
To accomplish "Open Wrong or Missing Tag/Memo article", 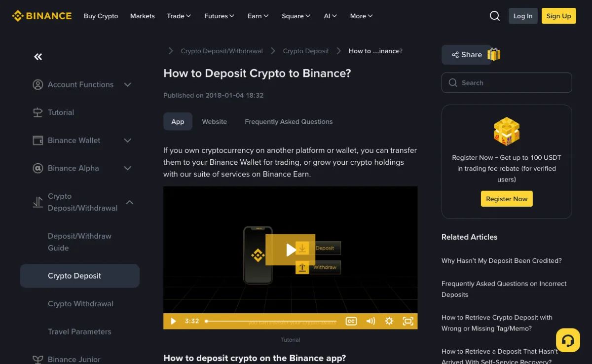I will (497, 323).
